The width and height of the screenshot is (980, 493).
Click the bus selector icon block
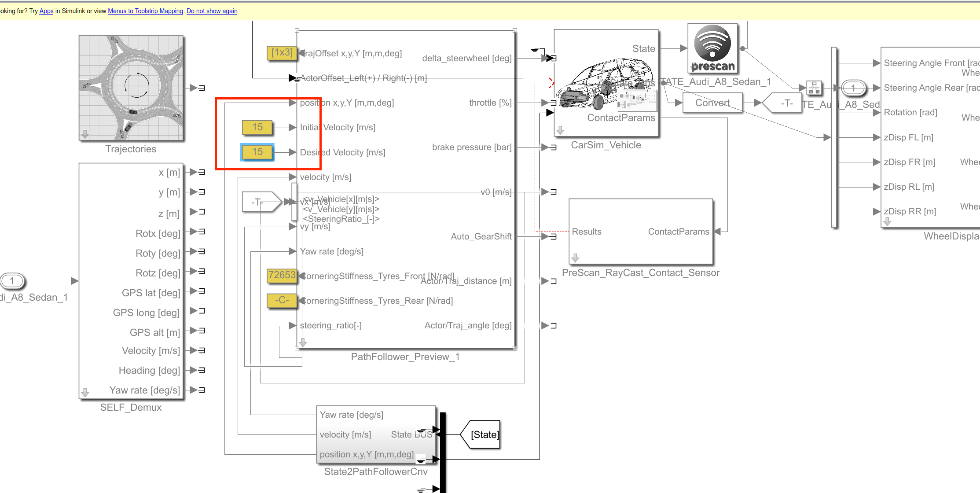click(x=814, y=88)
